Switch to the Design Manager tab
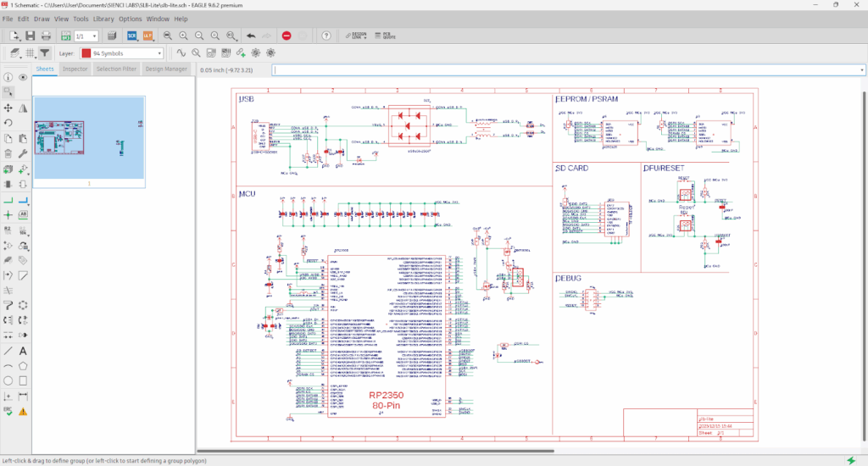The width and height of the screenshot is (868, 466). pos(166,69)
